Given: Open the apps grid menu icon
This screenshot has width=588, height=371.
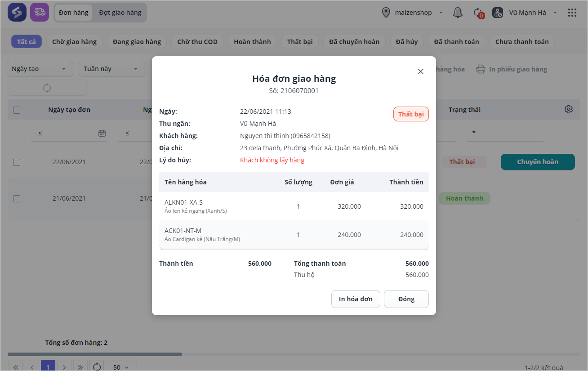Looking at the screenshot, I should point(572,13).
